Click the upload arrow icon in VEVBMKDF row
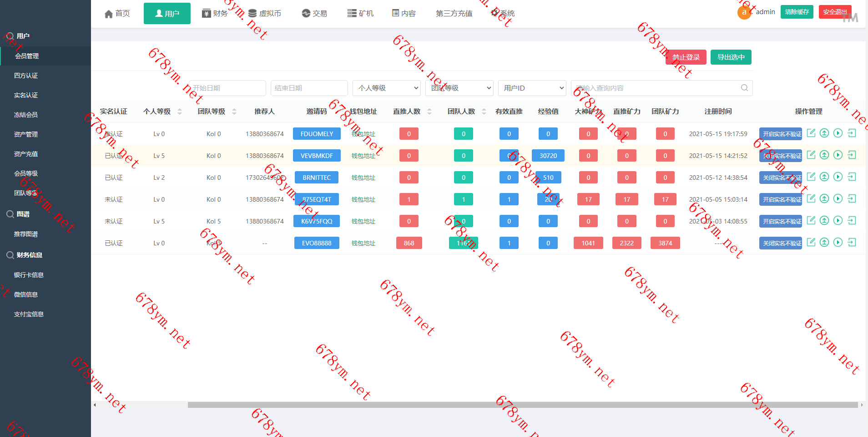This screenshot has width=868, height=437. (x=824, y=155)
